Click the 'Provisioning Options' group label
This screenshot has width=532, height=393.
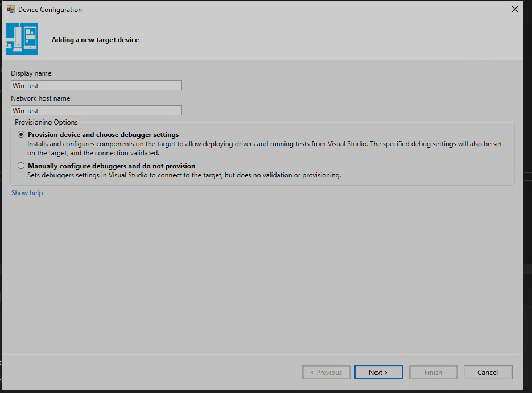[x=46, y=122]
